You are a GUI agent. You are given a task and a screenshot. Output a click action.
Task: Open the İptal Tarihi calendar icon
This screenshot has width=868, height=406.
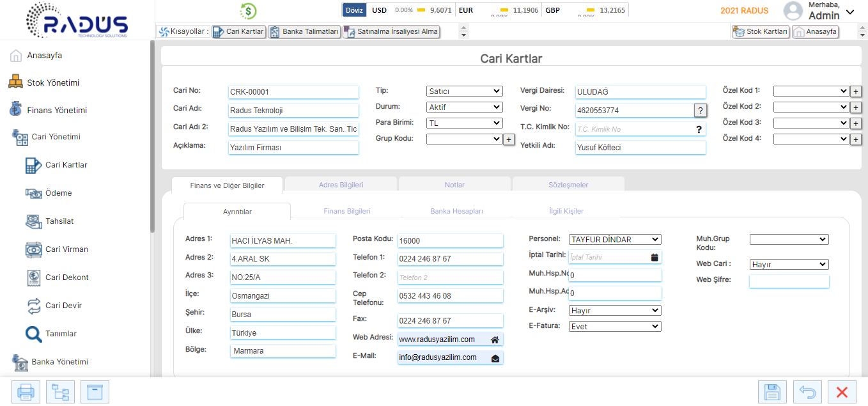(x=655, y=257)
